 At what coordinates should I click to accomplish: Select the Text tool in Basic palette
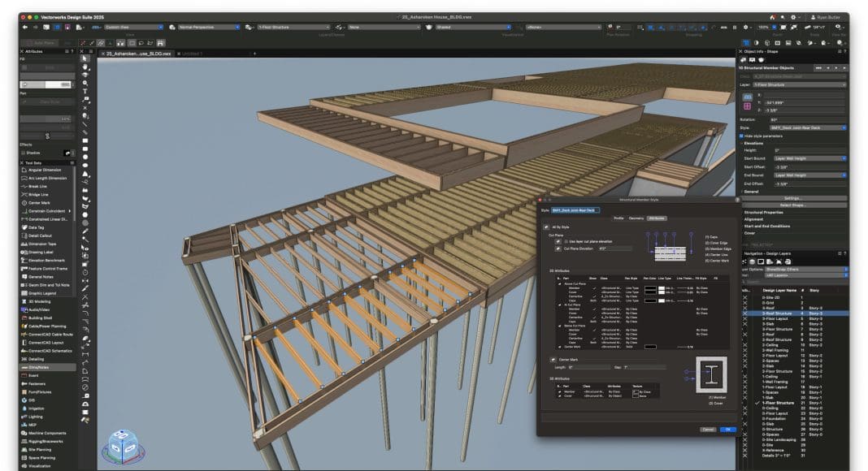click(85, 92)
